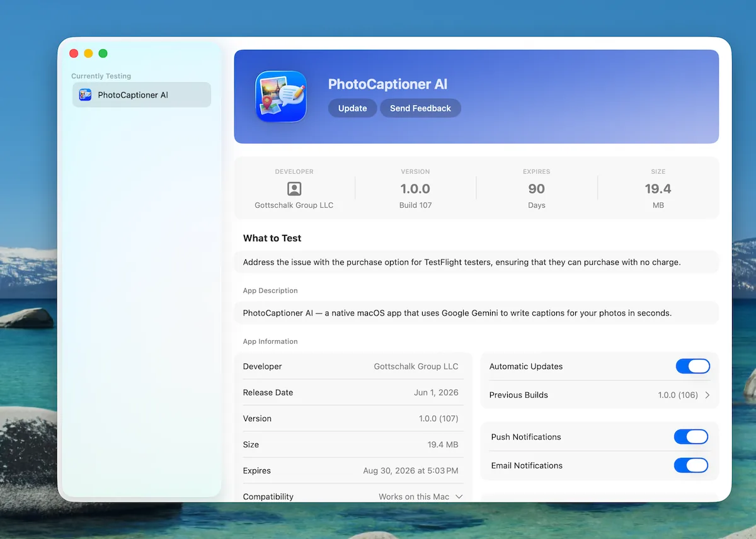Viewport: 756px width, 539px height.
Task: Click the 'Build 107' version text
Action: 415,205
